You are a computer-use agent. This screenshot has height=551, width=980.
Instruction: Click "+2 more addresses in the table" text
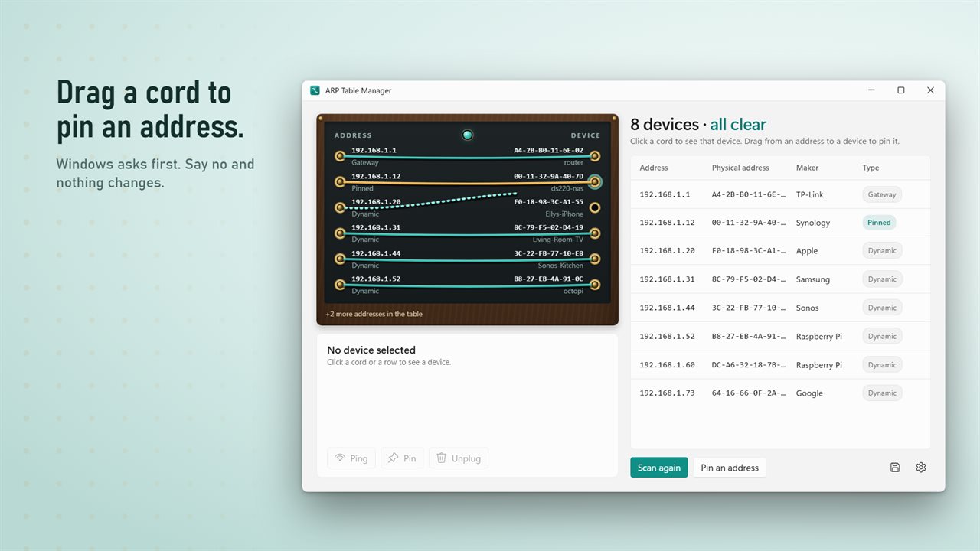click(x=374, y=314)
